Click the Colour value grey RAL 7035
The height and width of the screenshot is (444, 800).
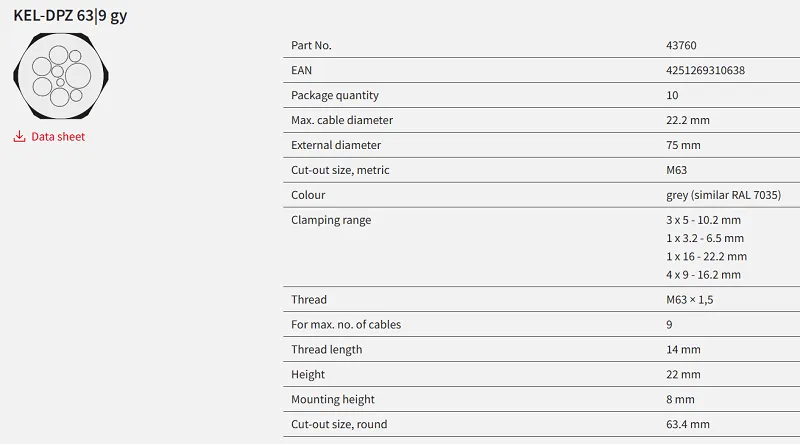[723, 195]
